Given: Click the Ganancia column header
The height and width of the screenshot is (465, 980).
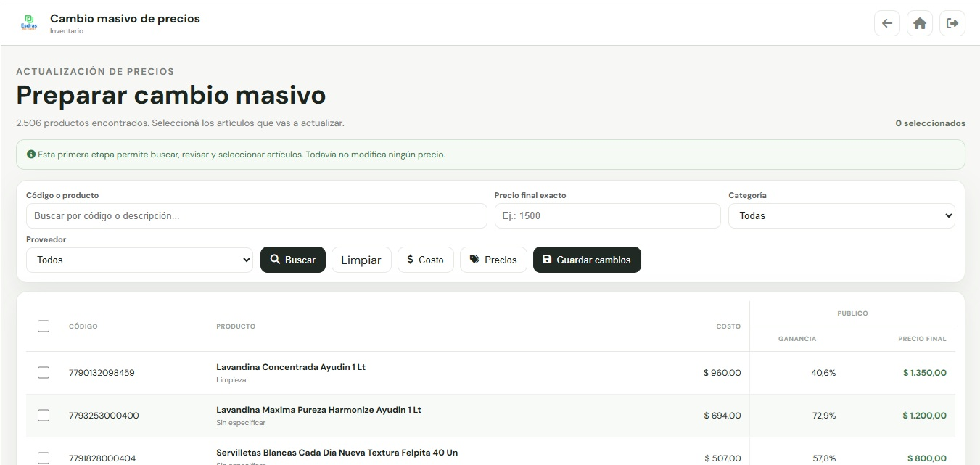Looking at the screenshot, I should click(797, 339).
